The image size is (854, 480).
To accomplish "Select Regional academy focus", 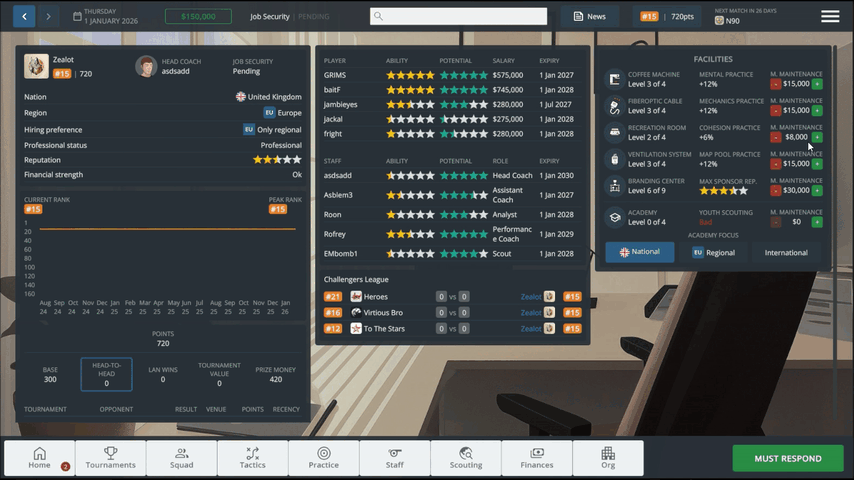I will pyautogui.click(x=714, y=252).
